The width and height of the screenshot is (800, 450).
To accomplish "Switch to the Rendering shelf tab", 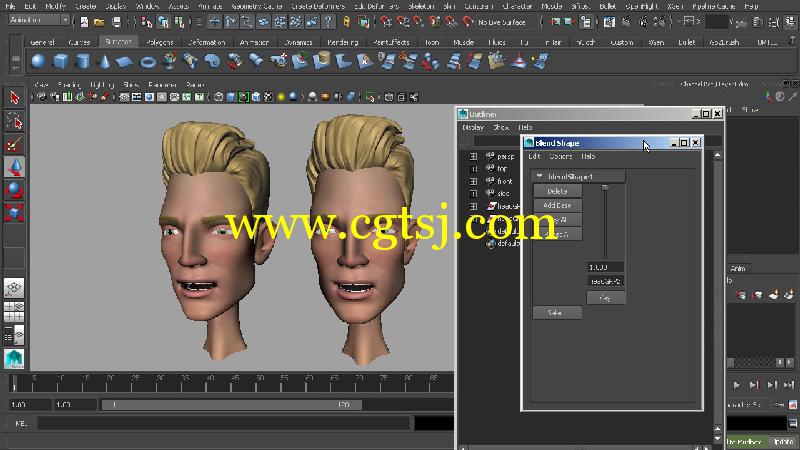I will (342, 42).
